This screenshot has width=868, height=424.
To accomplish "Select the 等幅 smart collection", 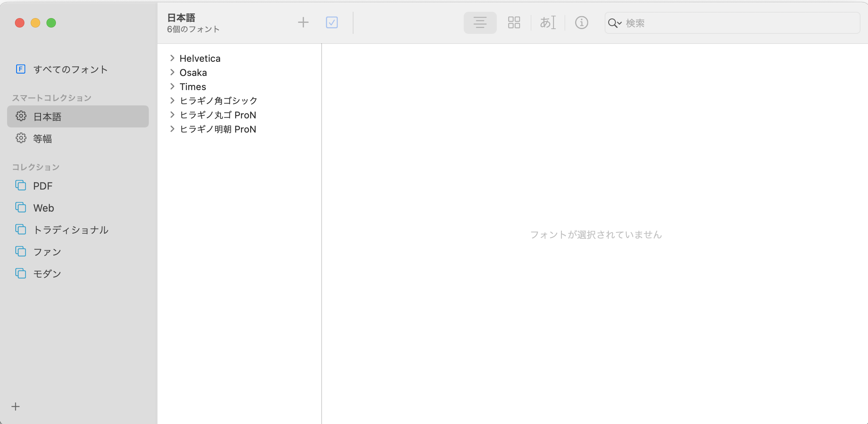I will [43, 138].
